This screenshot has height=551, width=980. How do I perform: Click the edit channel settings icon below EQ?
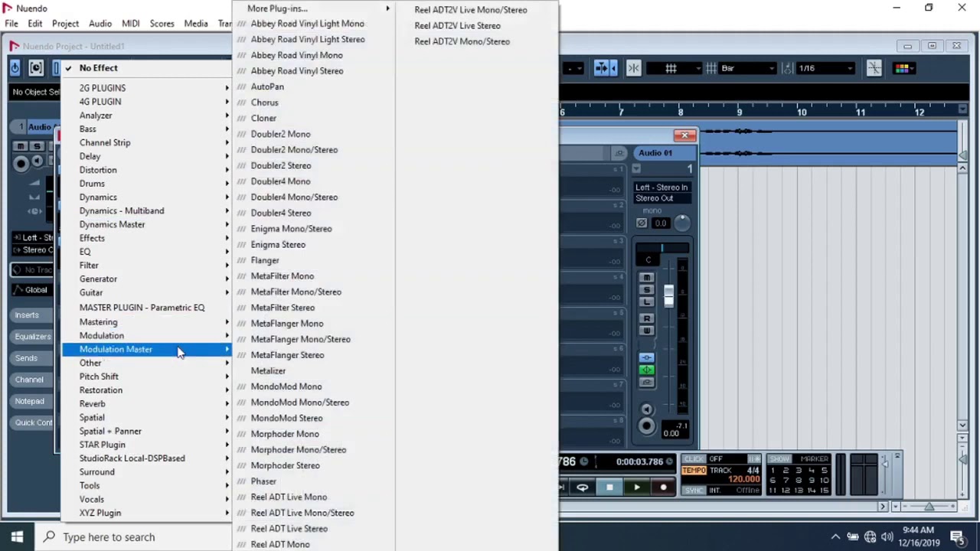click(646, 382)
